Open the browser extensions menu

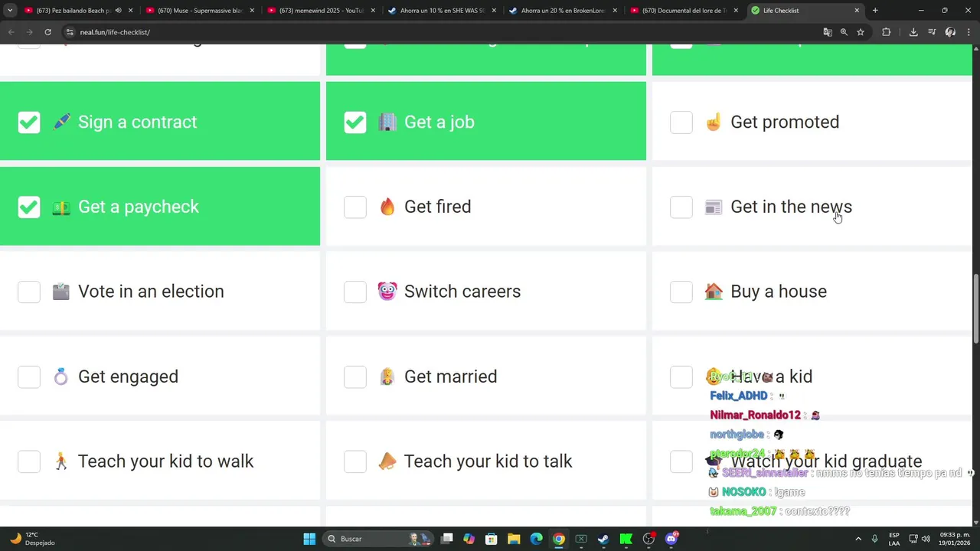pos(887,32)
